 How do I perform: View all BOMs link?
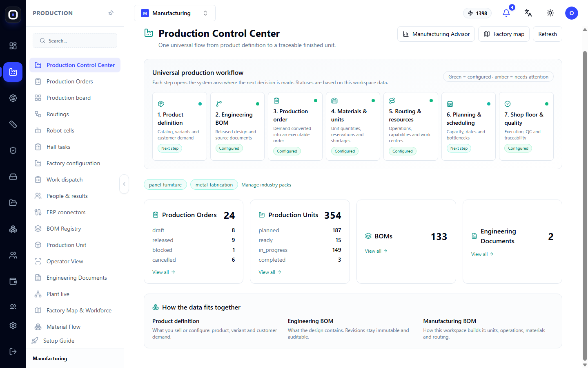click(x=376, y=251)
